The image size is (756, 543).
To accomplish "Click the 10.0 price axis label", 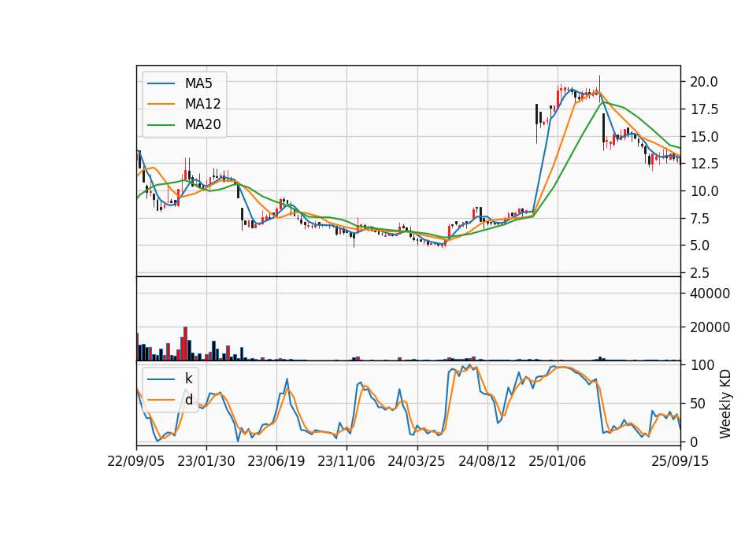I will pyautogui.click(x=704, y=191).
